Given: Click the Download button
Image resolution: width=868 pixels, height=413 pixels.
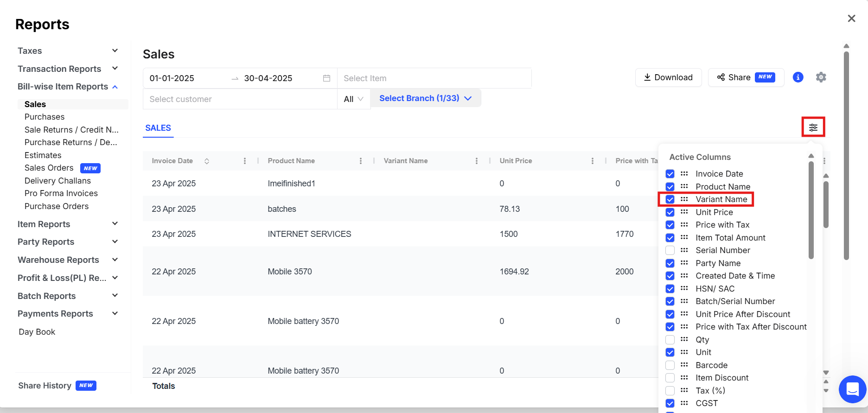Looking at the screenshot, I should tap(668, 77).
